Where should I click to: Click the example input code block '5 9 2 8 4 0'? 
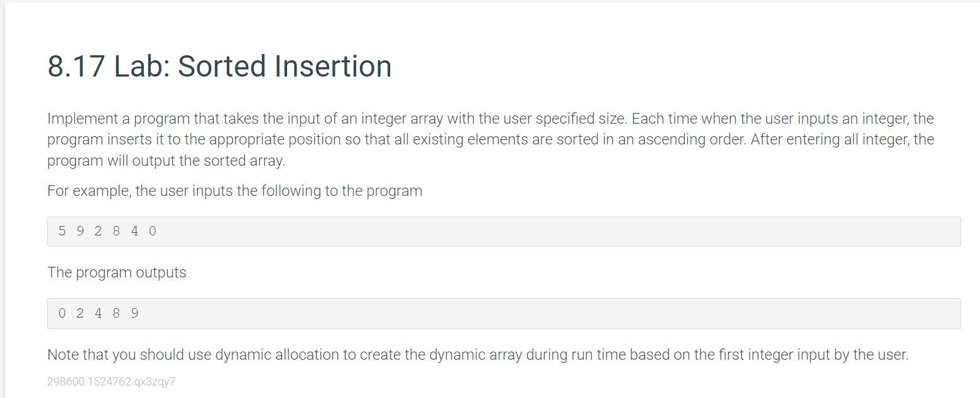[x=504, y=232]
